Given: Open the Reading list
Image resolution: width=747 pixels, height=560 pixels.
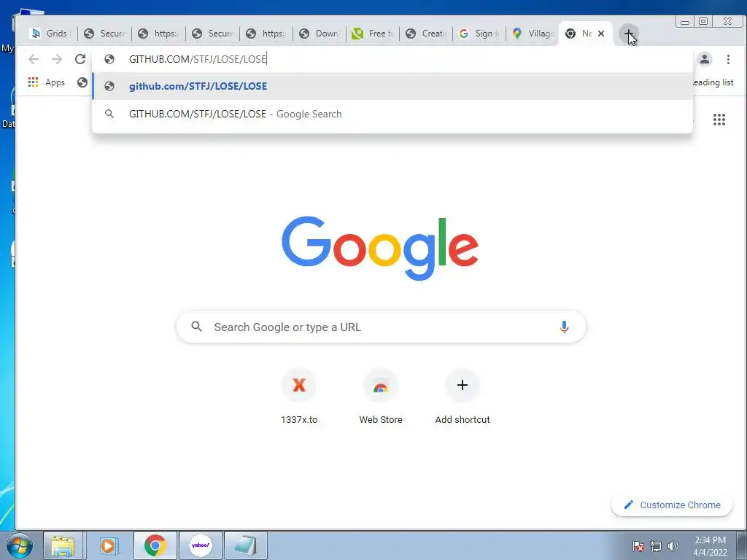Looking at the screenshot, I should coord(713,82).
